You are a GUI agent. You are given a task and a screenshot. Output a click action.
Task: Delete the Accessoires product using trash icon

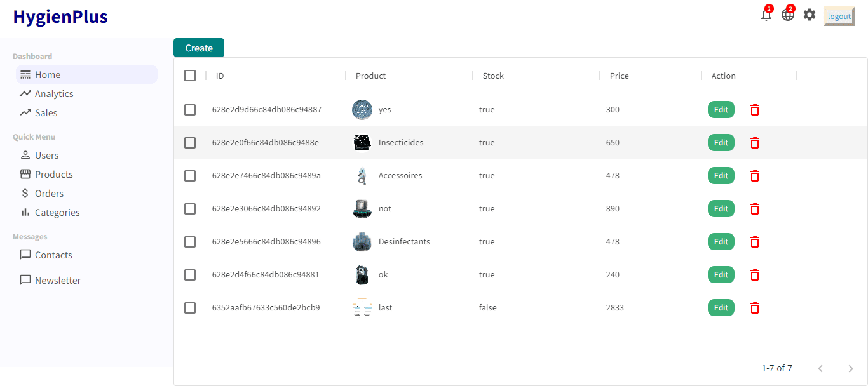pos(755,176)
